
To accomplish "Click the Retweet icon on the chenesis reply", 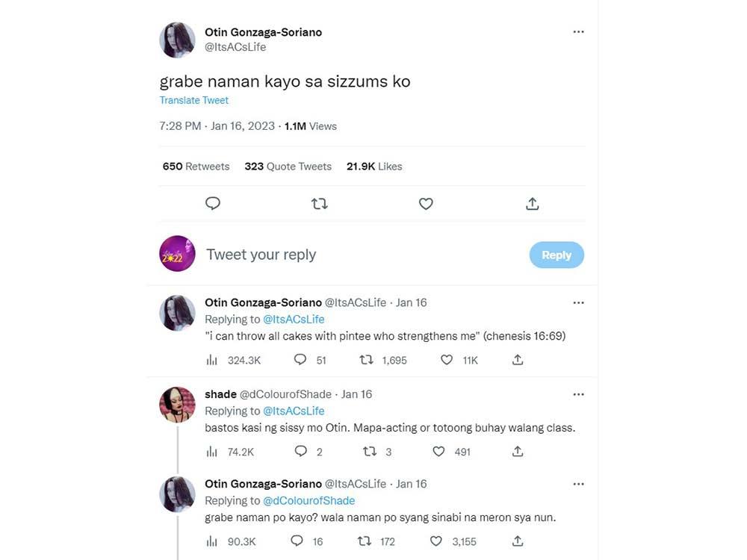I will click(x=365, y=360).
